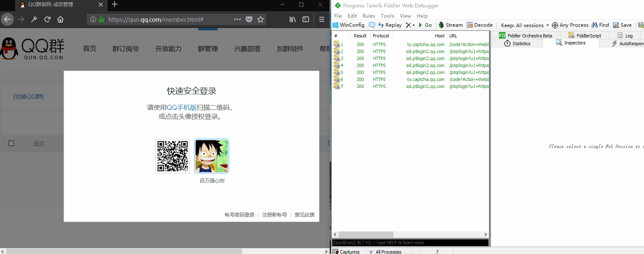Open the browser hamburger menu
The width and height of the screenshot is (644, 254).
322,19
